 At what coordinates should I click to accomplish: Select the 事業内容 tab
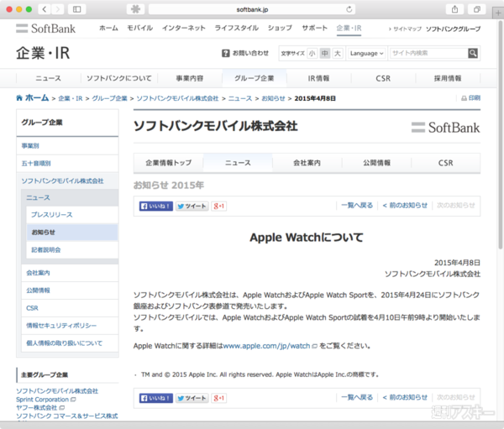[190, 78]
